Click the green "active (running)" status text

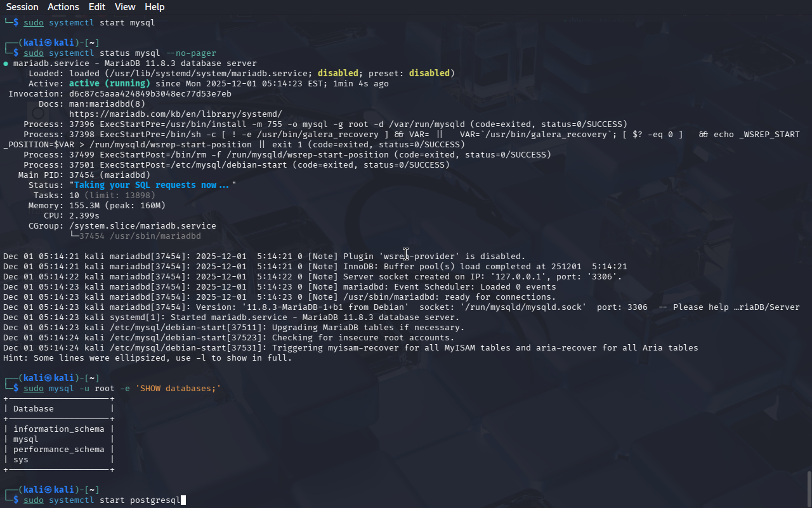(x=109, y=83)
